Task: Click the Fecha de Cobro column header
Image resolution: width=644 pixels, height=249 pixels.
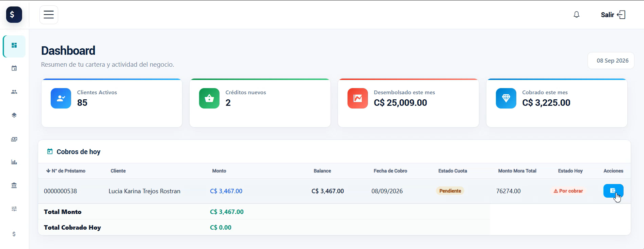Action: click(x=390, y=171)
